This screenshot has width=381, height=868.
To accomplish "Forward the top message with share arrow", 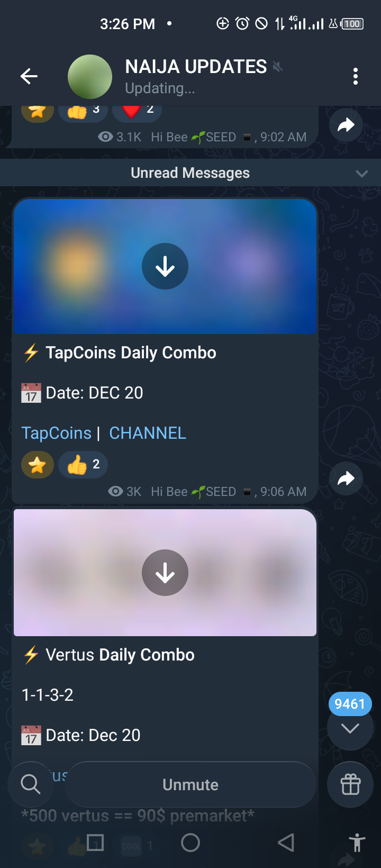I will click(x=346, y=125).
